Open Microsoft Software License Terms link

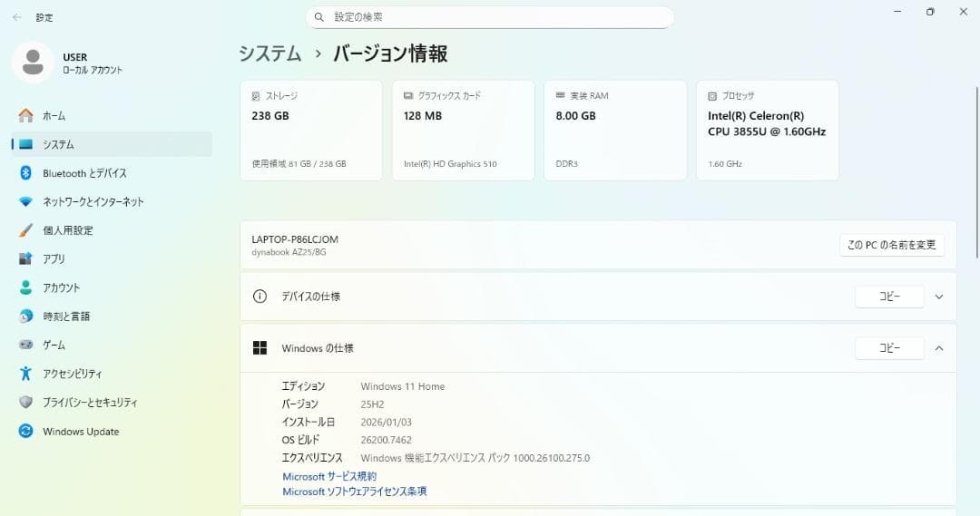pyautogui.click(x=354, y=492)
